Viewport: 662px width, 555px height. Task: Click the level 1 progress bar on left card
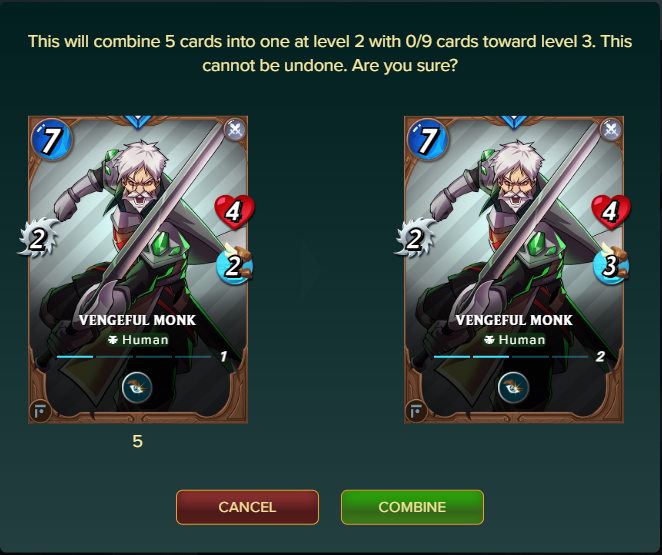[x=134, y=357]
